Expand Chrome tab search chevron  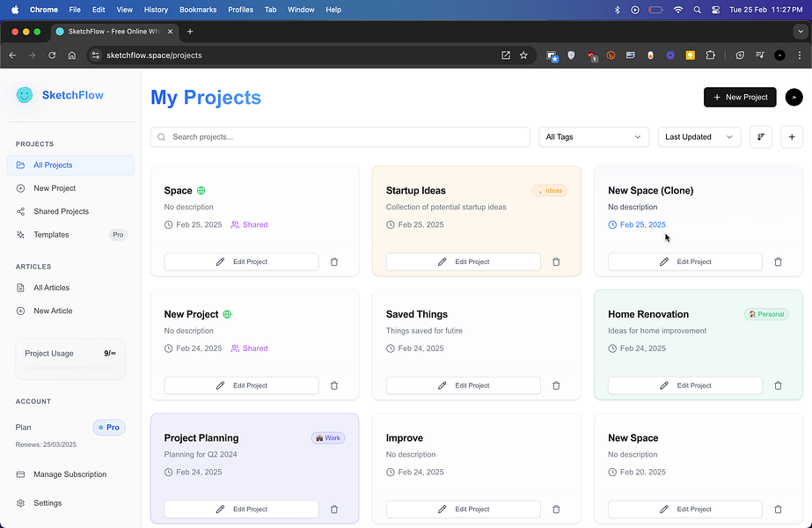pos(800,32)
